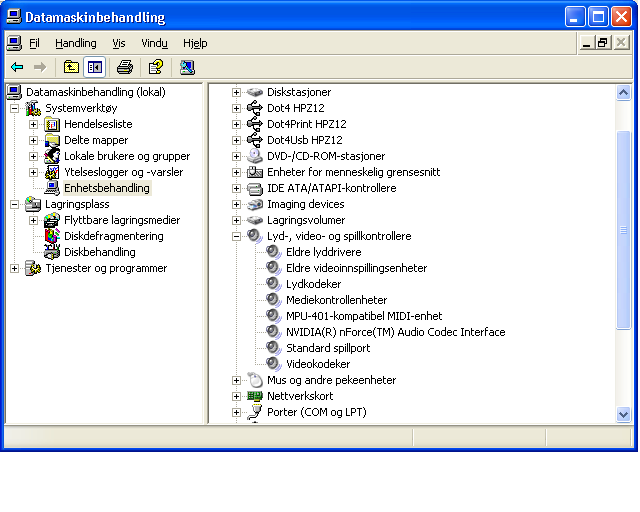Collapse the Systemverktøy tree node

(x=15, y=108)
